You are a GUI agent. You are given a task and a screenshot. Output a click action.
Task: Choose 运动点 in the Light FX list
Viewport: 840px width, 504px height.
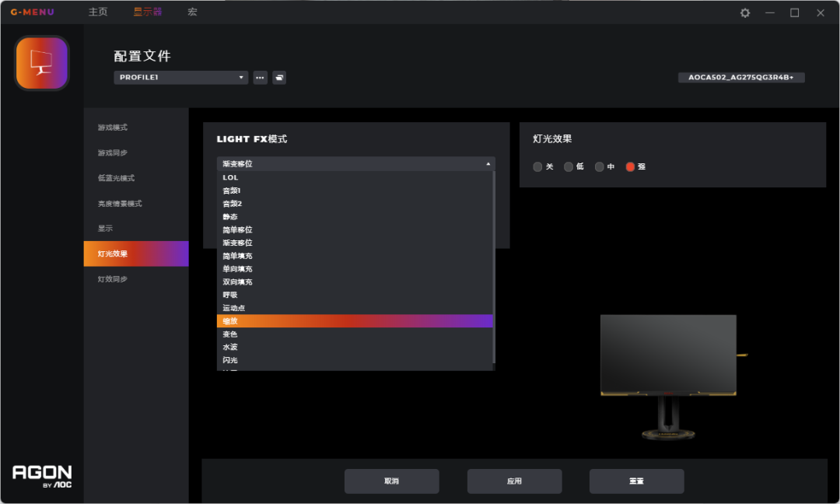(355, 308)
